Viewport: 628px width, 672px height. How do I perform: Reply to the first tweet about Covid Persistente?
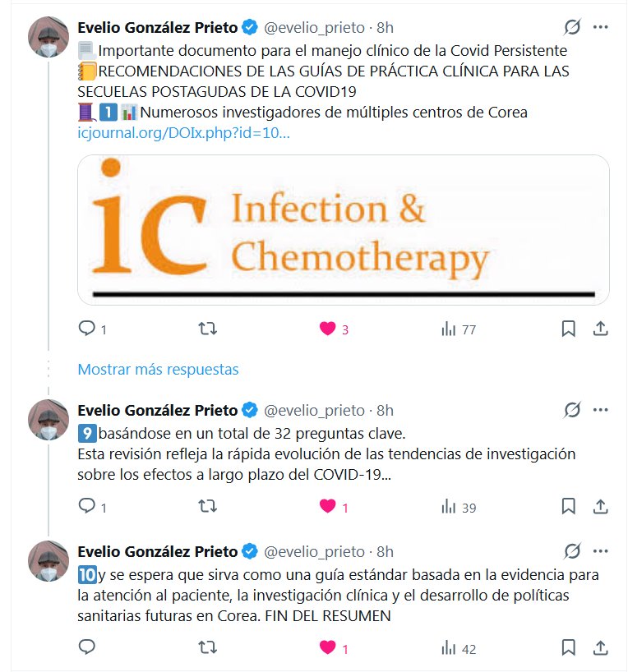(x=87, y=329)
